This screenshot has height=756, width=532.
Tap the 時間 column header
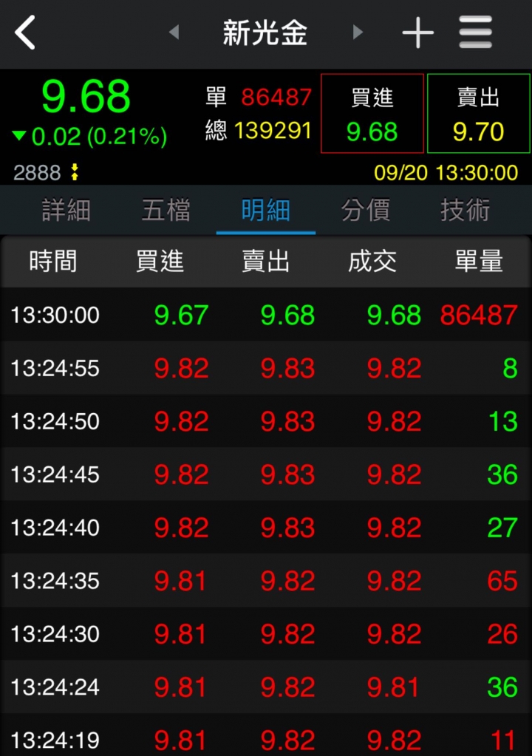pos(53,262)
